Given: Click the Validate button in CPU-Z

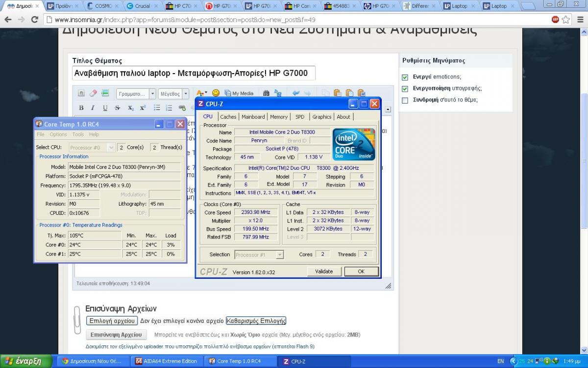Looking at the screenshot, I should (x=324, y=271).
